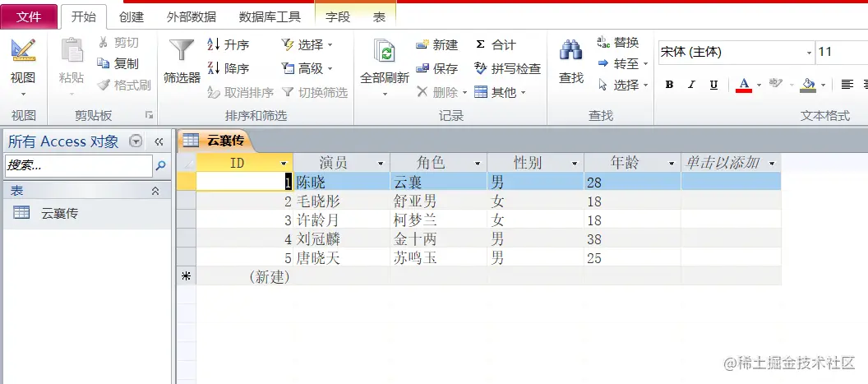Screen dimensions: 868x384
Task: Open the find group's 选择 cursor dropdown
Action: tap(623, 85)
